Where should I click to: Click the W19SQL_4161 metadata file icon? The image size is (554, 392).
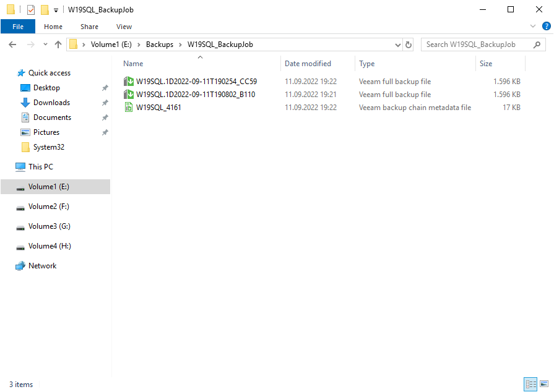point(129,107)
